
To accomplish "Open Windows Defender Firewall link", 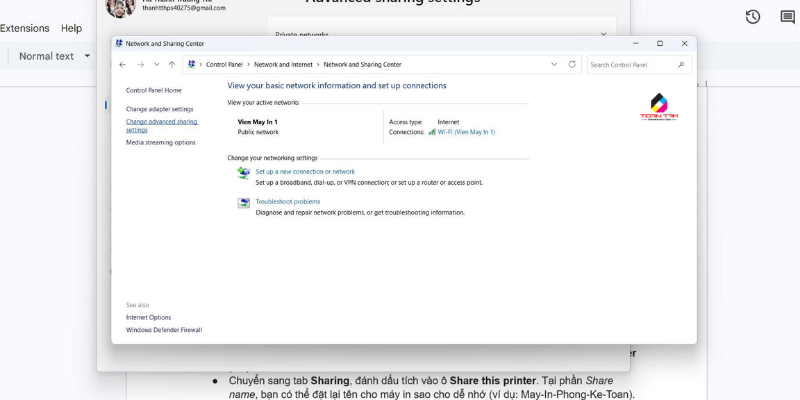I will point(164,329).
